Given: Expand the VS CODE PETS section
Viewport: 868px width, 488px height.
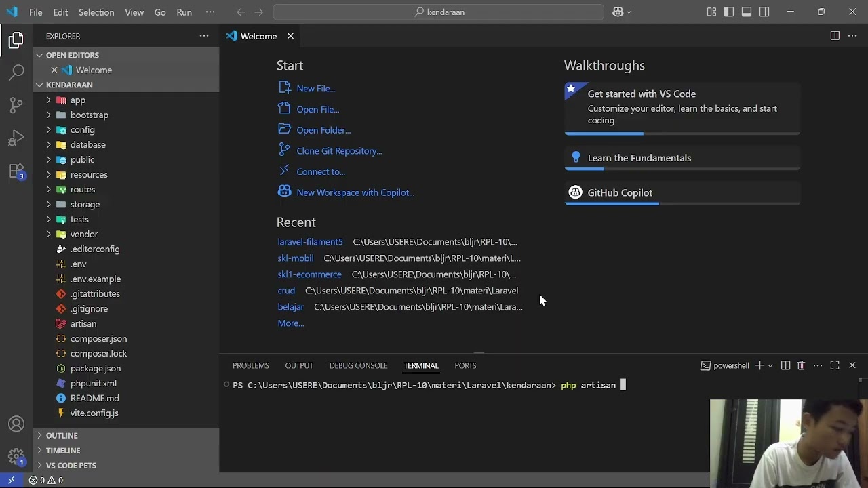Looking at the screenshot, I should (x=126, y=465).
